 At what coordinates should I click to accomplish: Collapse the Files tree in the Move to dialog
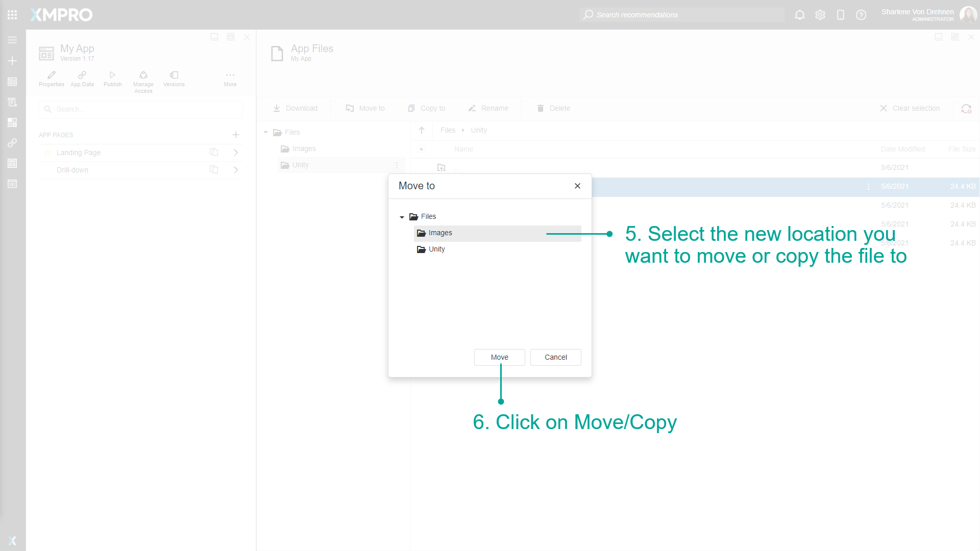pyautogui.click(x=402, y=216)
